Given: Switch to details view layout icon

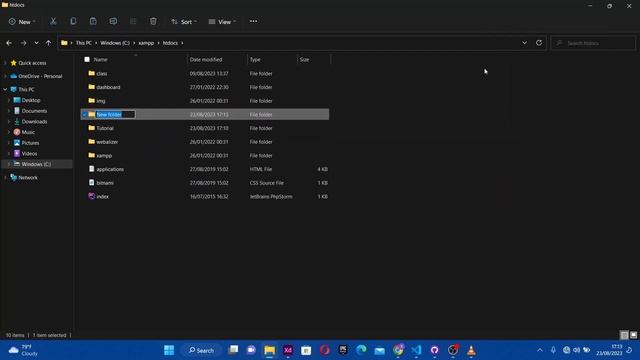Looking at the screenshot, I should pos(624,335).
